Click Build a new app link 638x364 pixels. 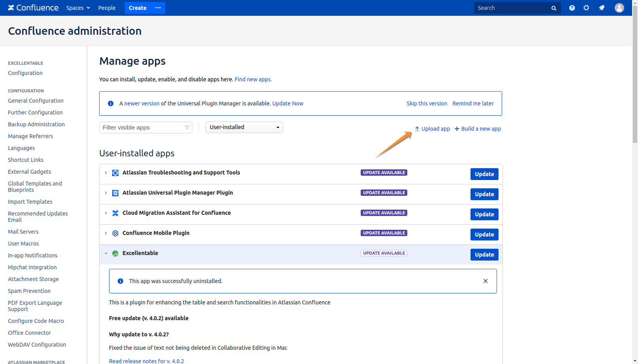pos(478,129)
